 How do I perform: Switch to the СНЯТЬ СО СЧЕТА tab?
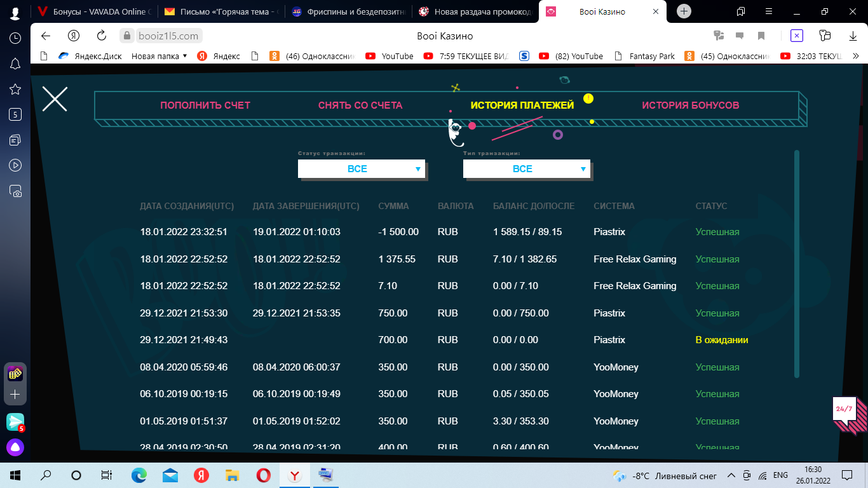[x=360, y=105]
